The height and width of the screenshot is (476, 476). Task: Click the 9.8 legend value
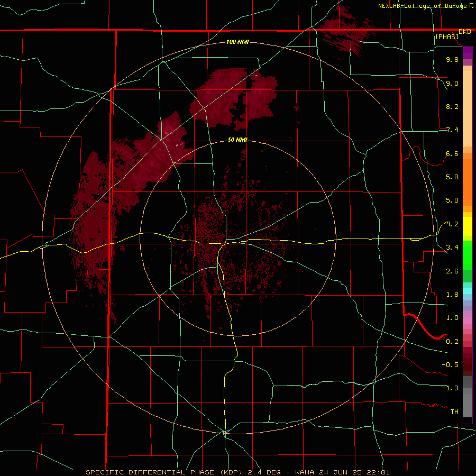(452, 59)
